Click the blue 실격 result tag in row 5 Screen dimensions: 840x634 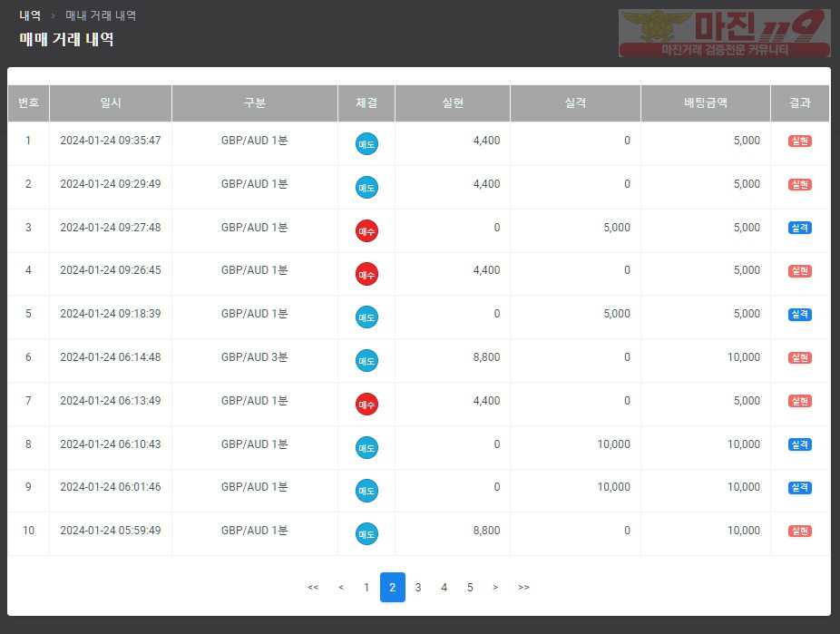click(x=800, y=314)
